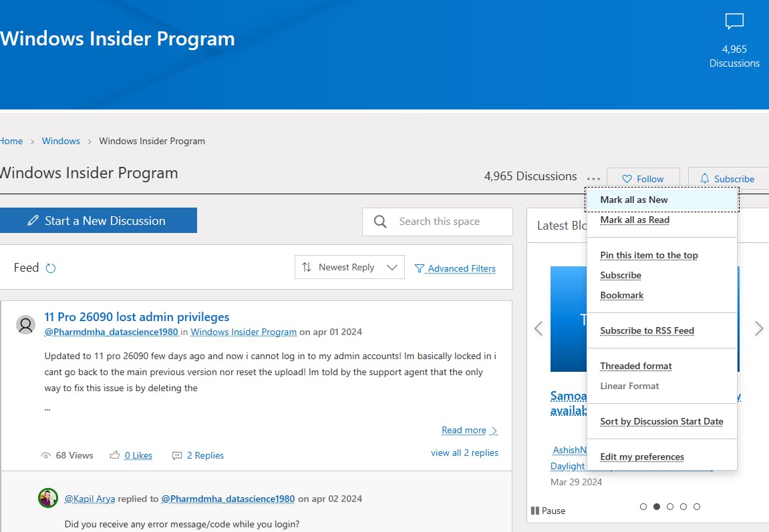Image resolution: width=769 pixels, height=532 pixels.
Task: Choose Subscribe in the options menu
Action: 621,275
